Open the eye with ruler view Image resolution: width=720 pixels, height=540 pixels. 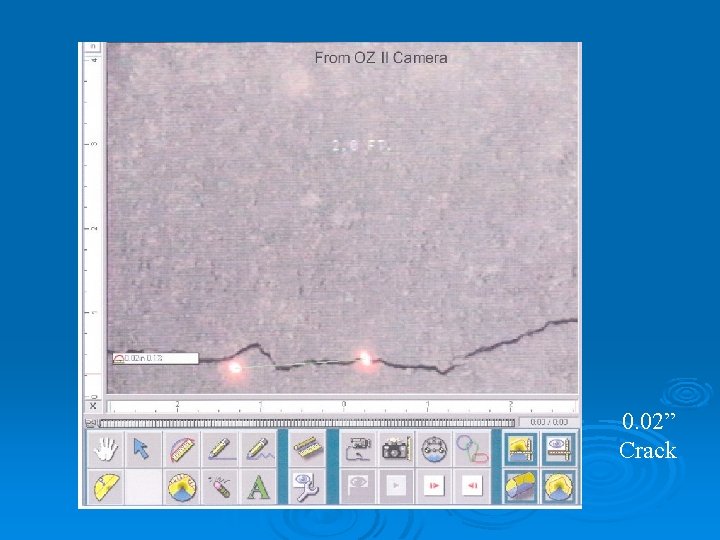coord(559,449)
